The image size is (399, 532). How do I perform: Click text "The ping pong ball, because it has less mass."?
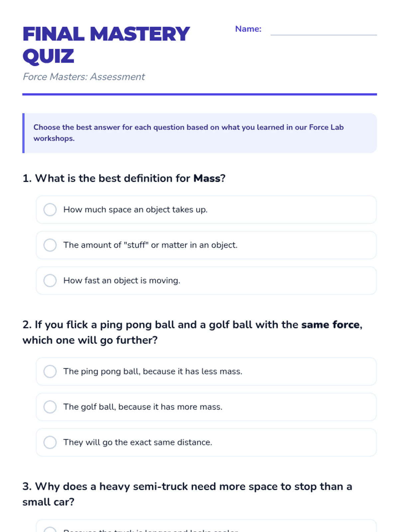[x=153, y=371]
